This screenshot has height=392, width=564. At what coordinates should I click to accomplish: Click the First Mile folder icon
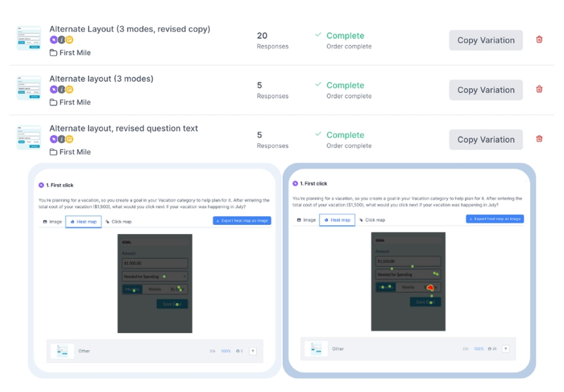[54, 53]
